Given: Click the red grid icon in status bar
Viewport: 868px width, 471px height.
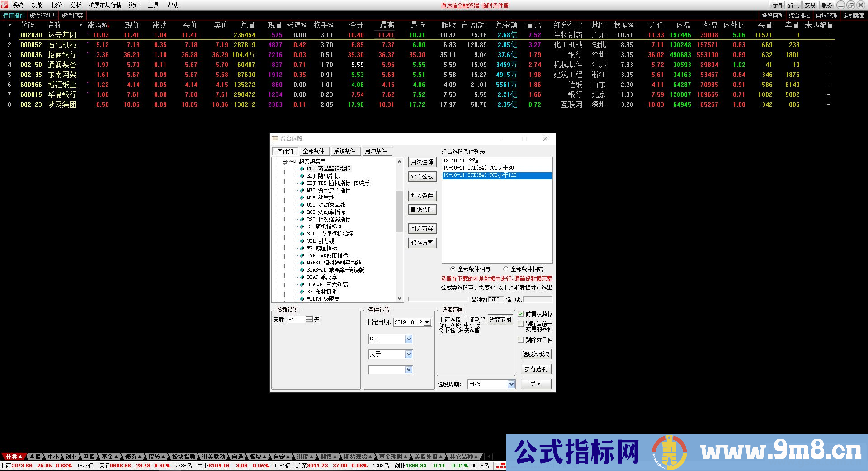Looking at the screenshot, I should tap(500, 466).
